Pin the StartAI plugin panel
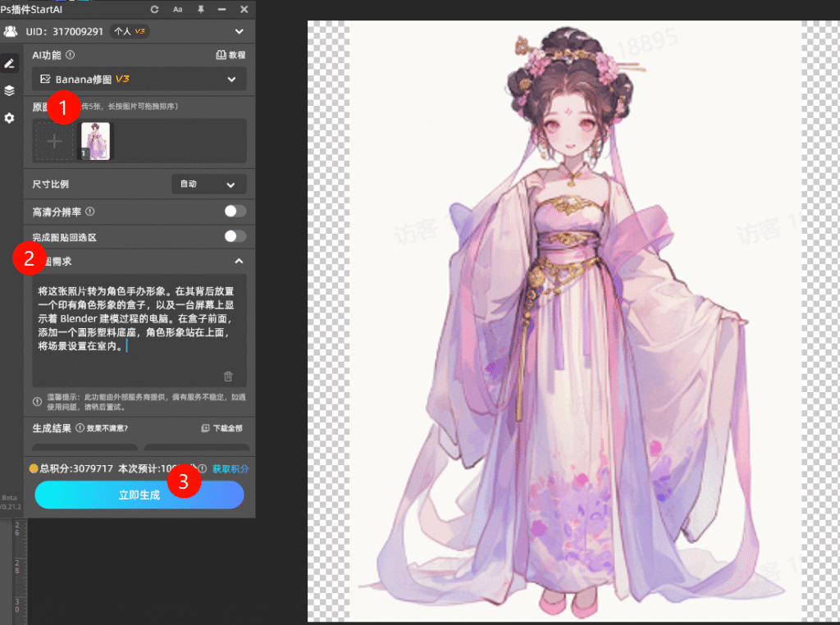The width and height of the screenshot is (840, 625). click(201, 9)
